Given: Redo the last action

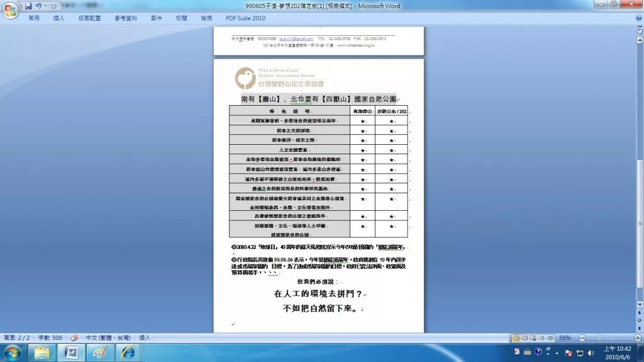Looking at the screenshot, I should [x=54, y=6].
